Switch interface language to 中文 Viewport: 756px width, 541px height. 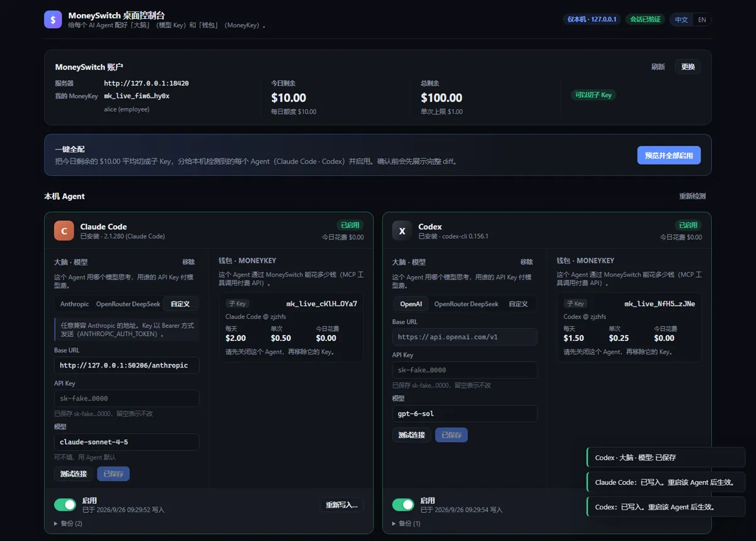tap(682, 20)
